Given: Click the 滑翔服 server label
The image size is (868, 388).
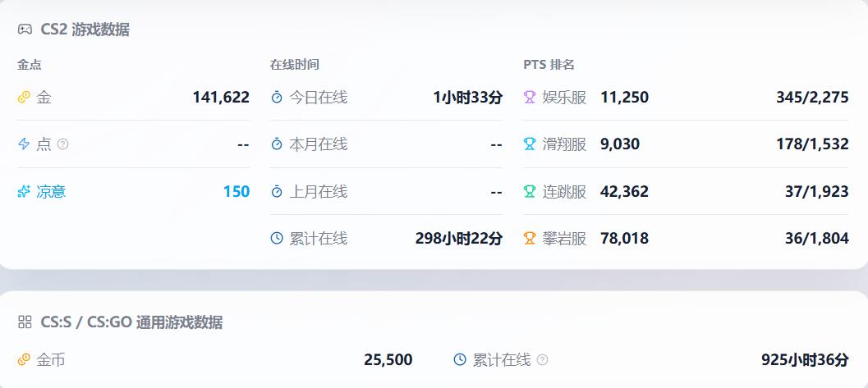Looking at the screenshot, I should [x=564, y=144].
